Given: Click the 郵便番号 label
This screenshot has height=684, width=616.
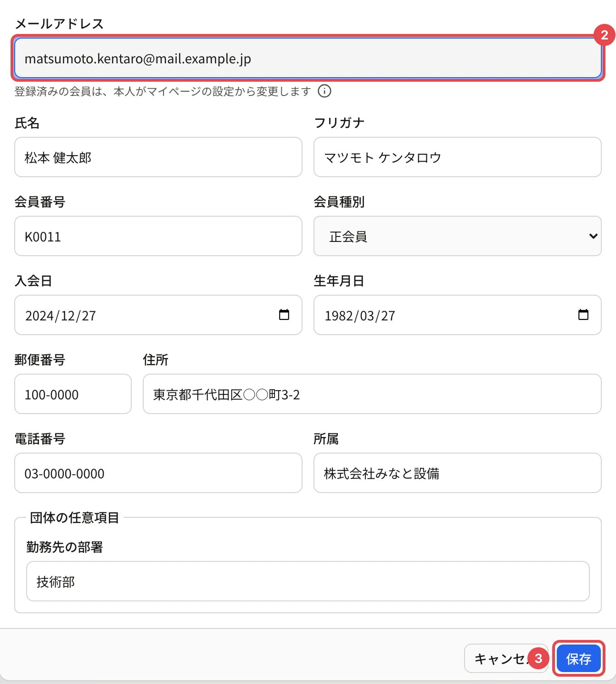Looking at the screenshot, I should coord(40,360).
